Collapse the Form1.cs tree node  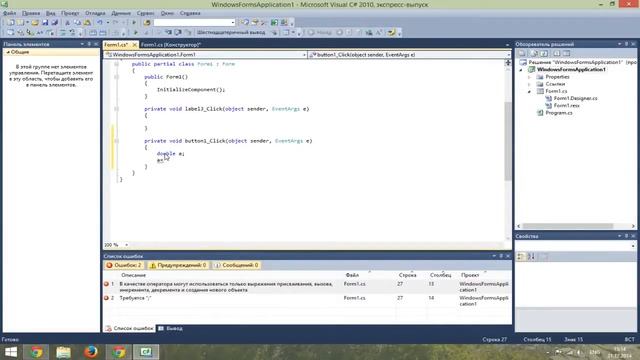click(529, 91)
